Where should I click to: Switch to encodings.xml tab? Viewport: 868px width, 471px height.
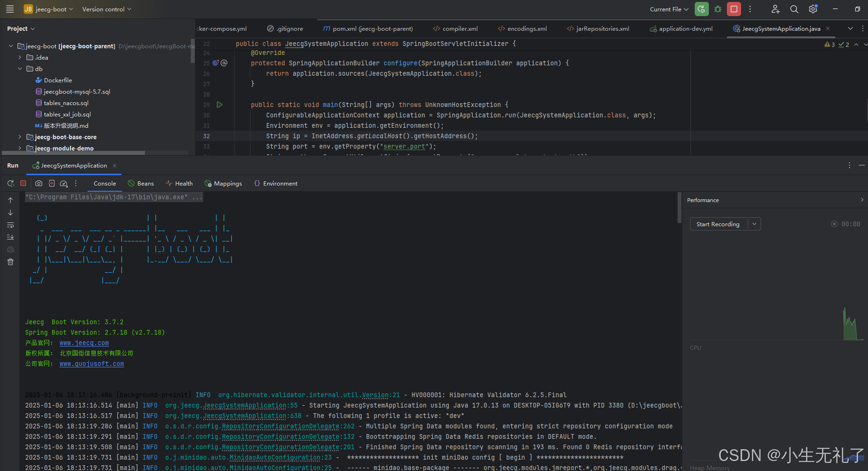[522, 28]
